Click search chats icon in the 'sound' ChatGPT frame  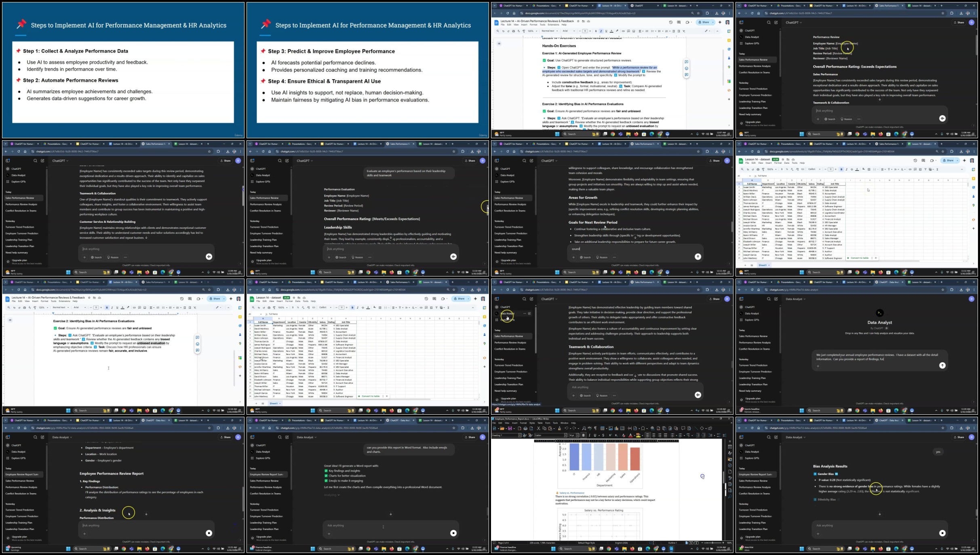[x=524, y=160]
